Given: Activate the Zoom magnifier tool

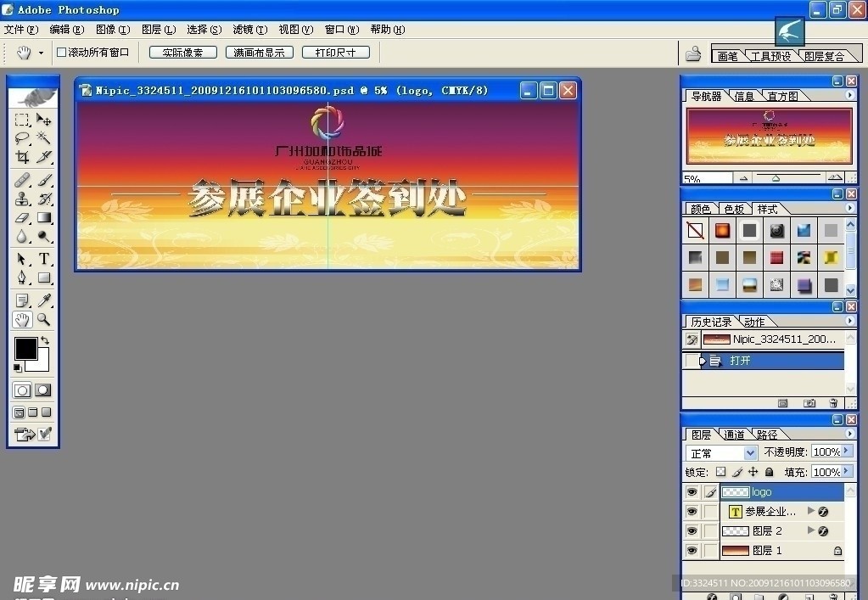Looking at the screenshot, I should coord(43,320).
